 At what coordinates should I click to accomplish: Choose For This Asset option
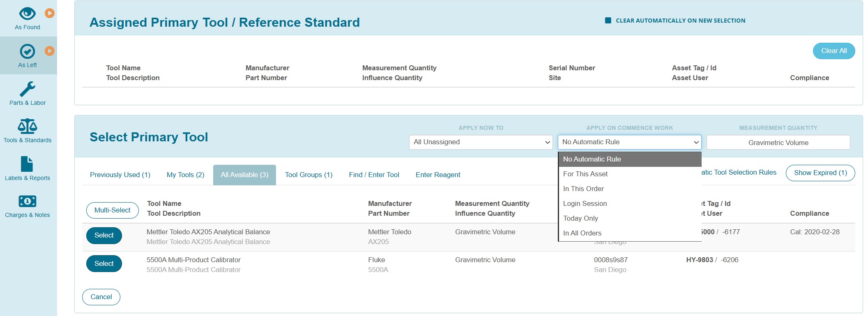[630, 174]
